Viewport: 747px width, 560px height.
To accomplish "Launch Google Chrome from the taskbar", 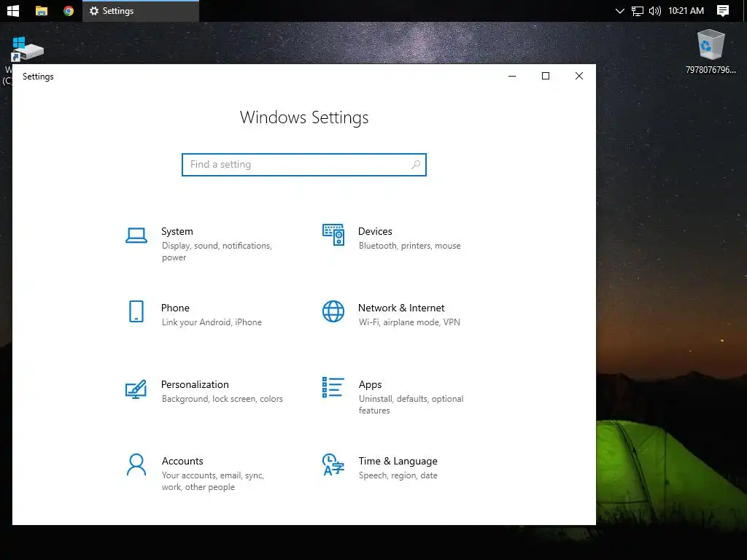I will click(x=69, y=10).
